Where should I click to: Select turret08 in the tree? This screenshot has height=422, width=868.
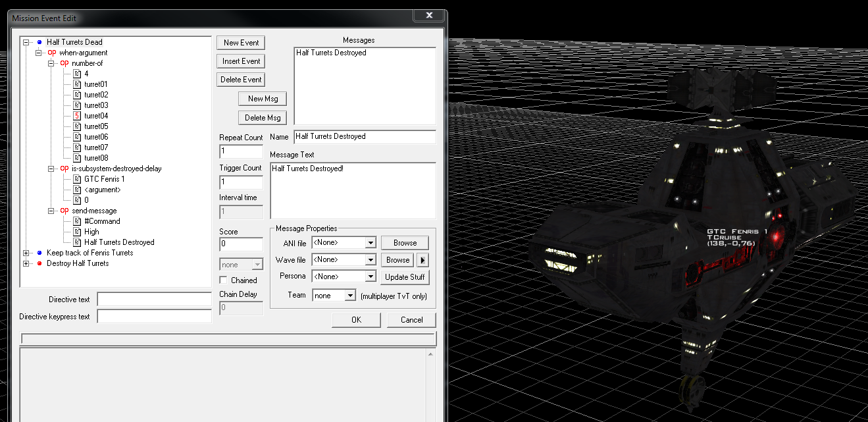[96, 158]
